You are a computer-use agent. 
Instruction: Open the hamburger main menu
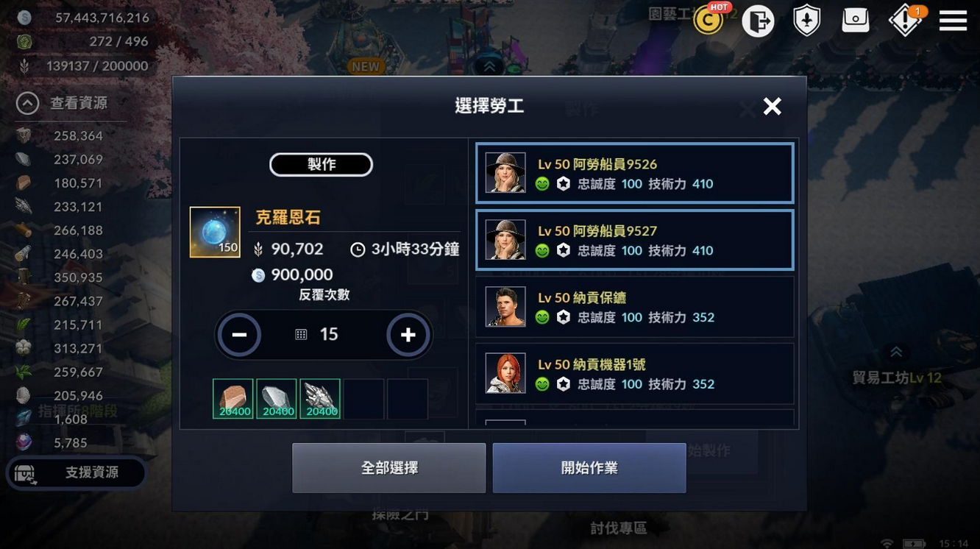953,21
